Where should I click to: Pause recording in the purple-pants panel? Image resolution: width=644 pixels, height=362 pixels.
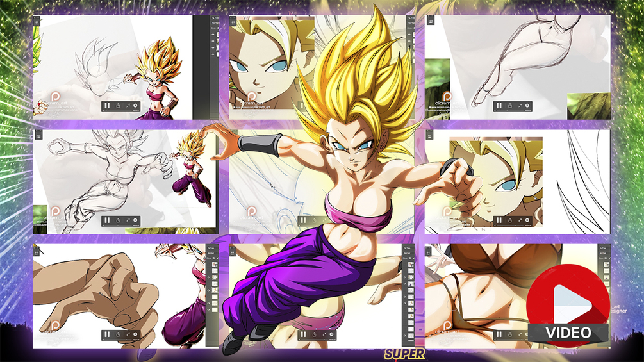click(x=303, y=334)
